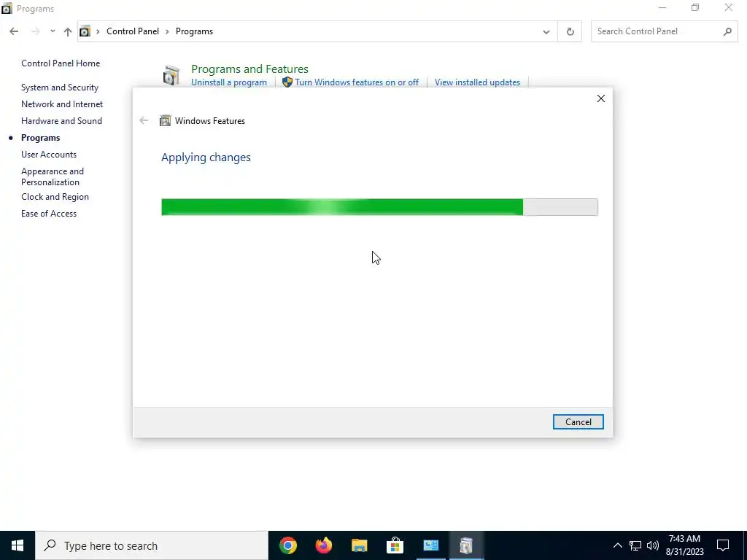Restore down the Programs window
Screen dimensions: 747x560
[695, 7]
